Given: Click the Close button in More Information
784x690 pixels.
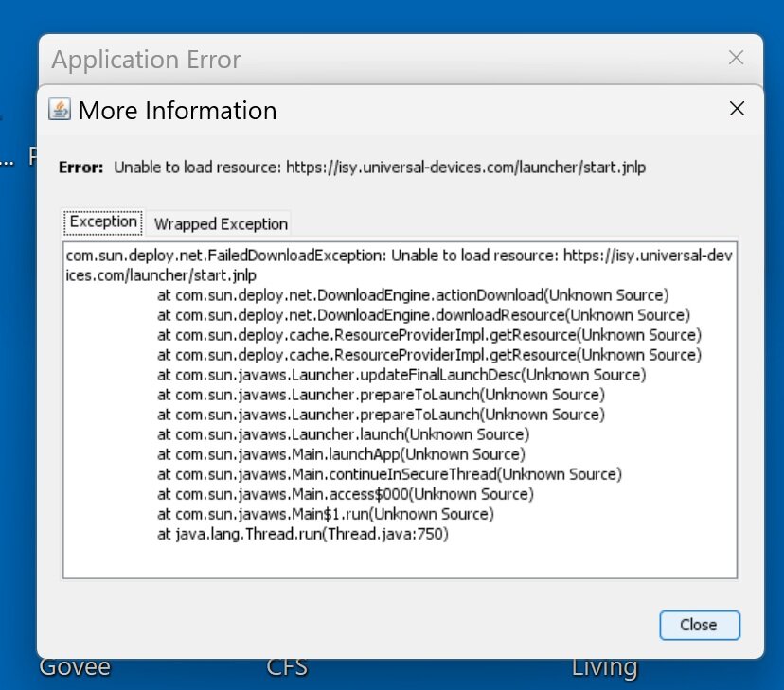Looking at the screenshot, I should point(700,625).
